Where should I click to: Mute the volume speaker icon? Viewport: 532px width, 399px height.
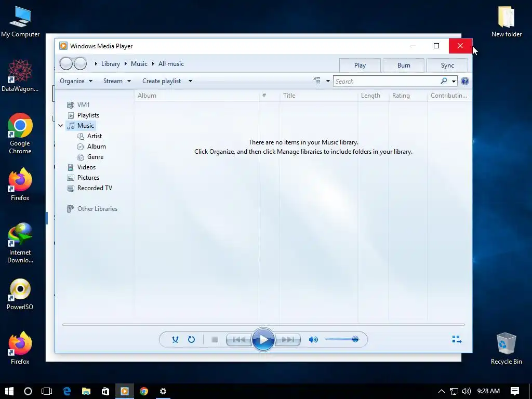[313, 340]
